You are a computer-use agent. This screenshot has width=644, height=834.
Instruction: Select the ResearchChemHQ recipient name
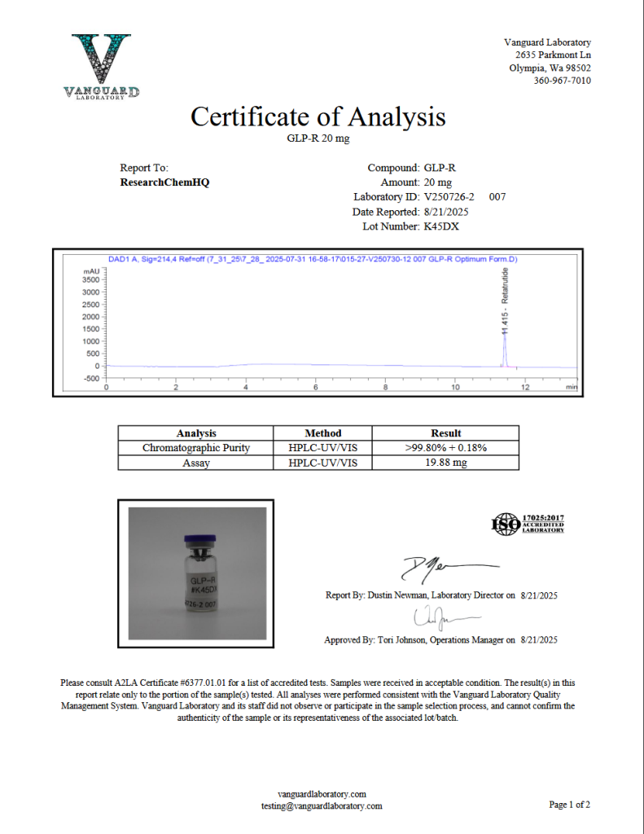(x=164, y=182)
